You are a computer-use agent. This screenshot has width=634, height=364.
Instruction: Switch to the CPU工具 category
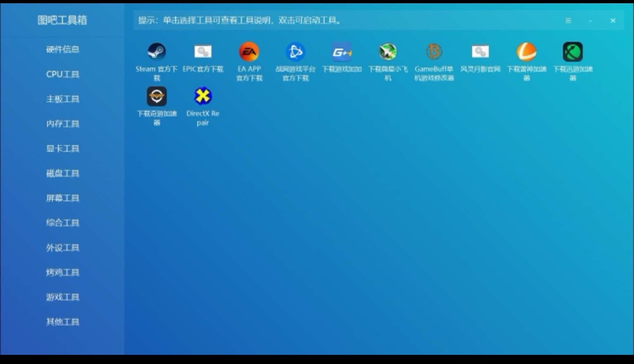pos(62,74)
